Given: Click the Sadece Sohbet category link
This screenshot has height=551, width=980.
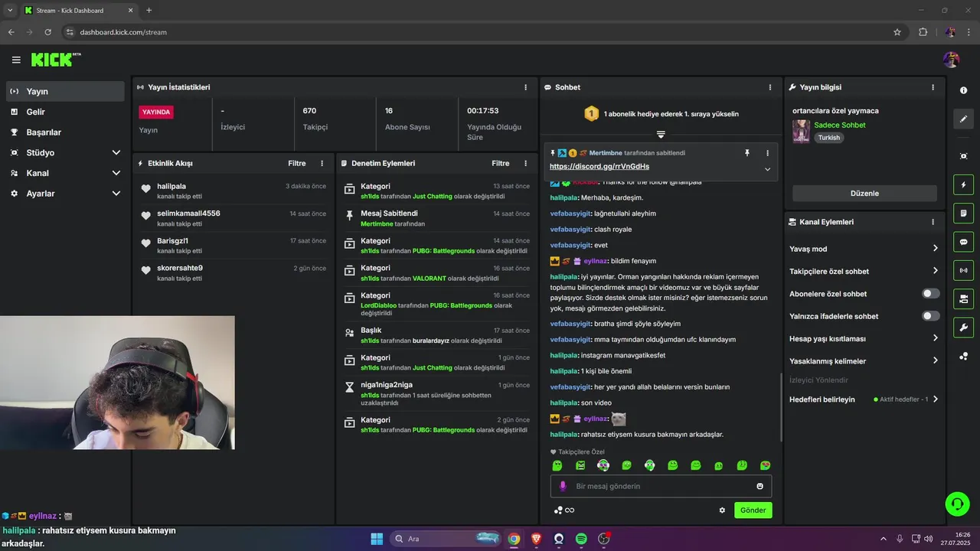Looking at the screenshot, I should pyautogui.click(x=840, y=125).
